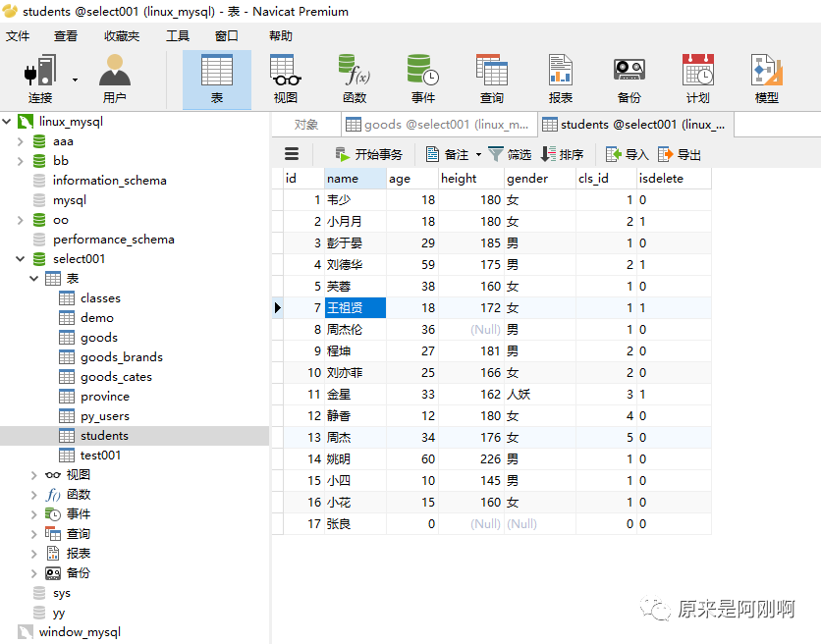This screenshot has width=821, height=644.
Task: Click the height column header
Action: click(x=470, y=179)
